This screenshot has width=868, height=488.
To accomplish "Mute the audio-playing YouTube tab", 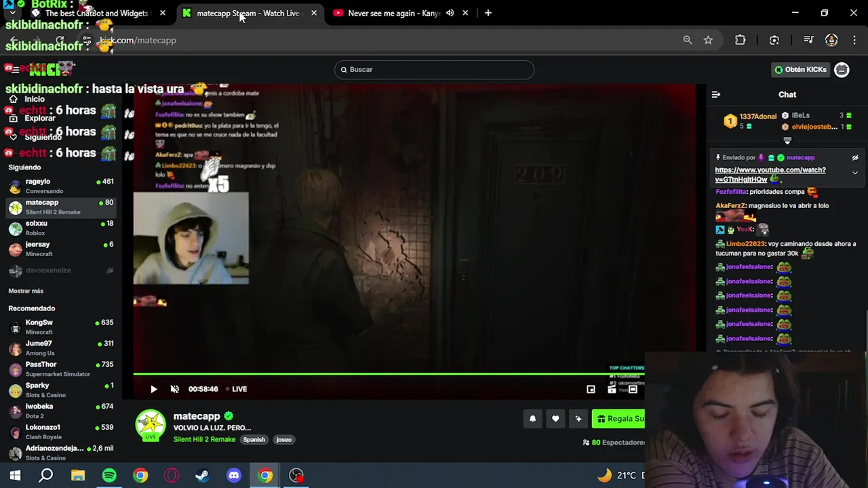I will (x=450, y=13).
